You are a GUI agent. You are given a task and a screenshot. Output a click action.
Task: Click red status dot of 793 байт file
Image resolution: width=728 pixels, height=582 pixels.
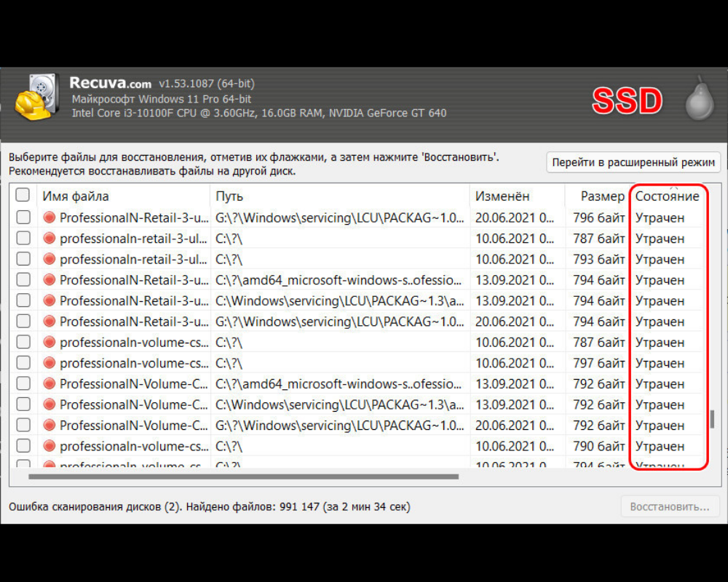point(50,259)
